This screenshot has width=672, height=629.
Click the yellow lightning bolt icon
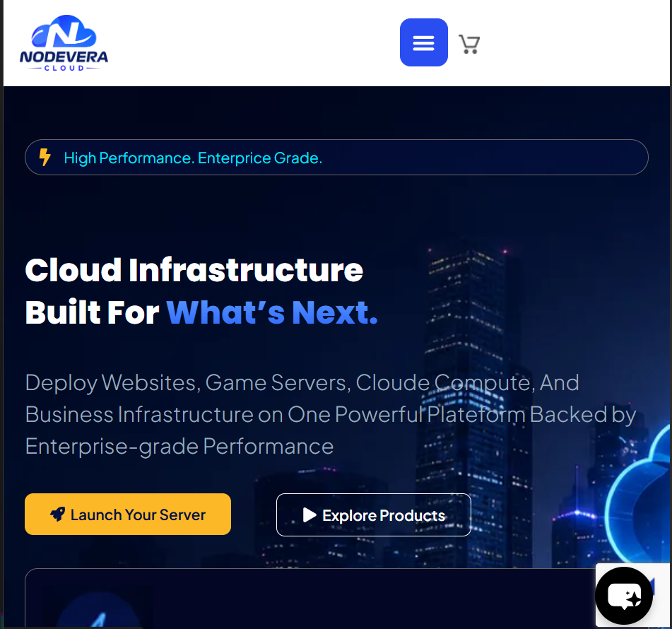pos(45,158)
